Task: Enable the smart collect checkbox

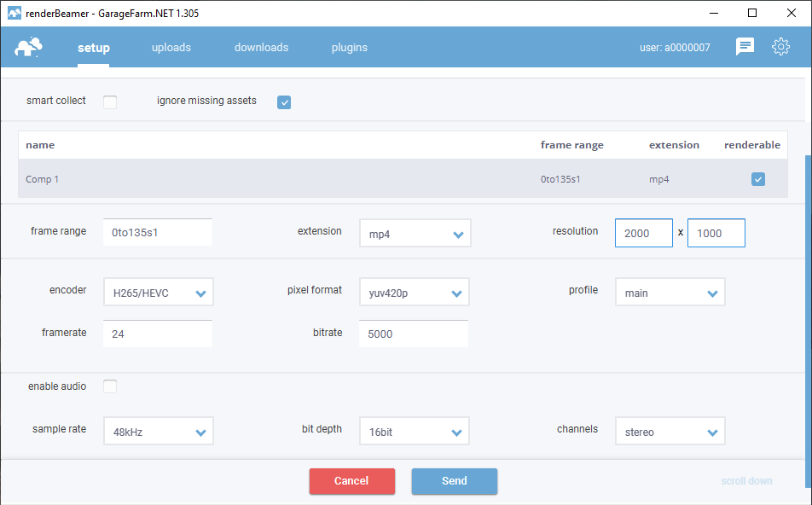Action: [110, 102]
